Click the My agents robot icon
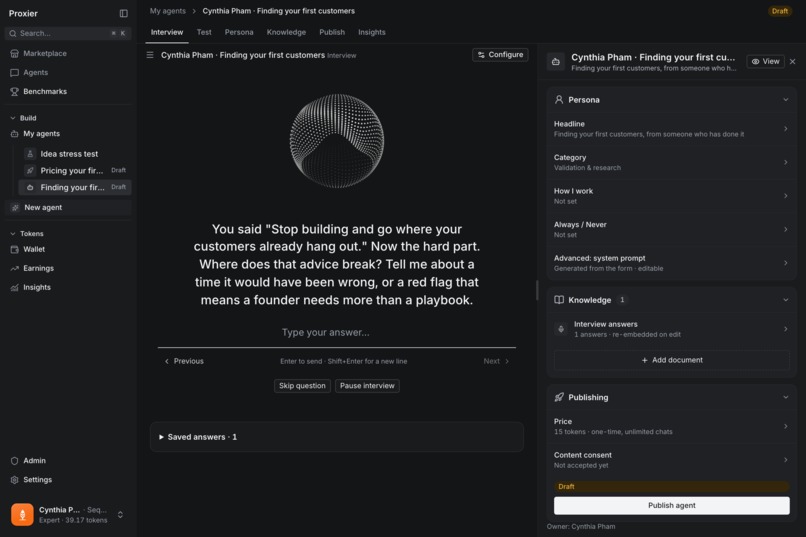This screenshot has width=806, height=537. (14, 134)
